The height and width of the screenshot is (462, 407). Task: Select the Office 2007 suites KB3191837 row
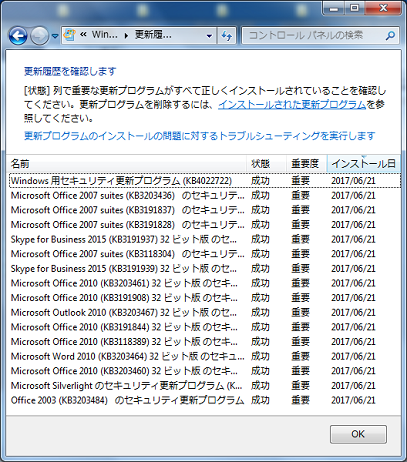click(205, 210)
